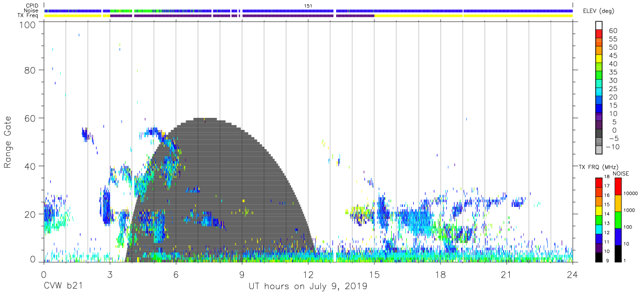Screen dimensions: 644x297
Task: Click the 'TX Freq' row label
Action: (x=27, y=16)
